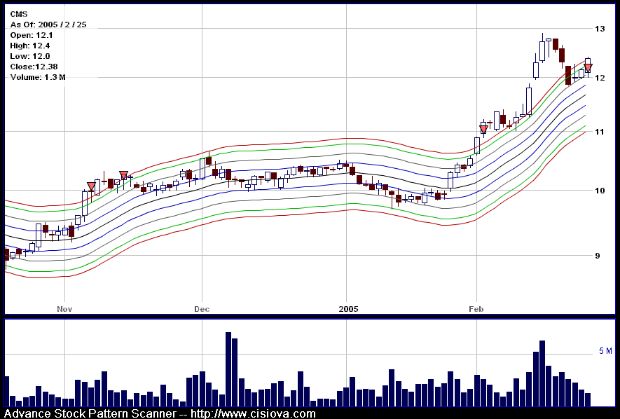Click the '5 M' volume axis label

click(605, 351)
